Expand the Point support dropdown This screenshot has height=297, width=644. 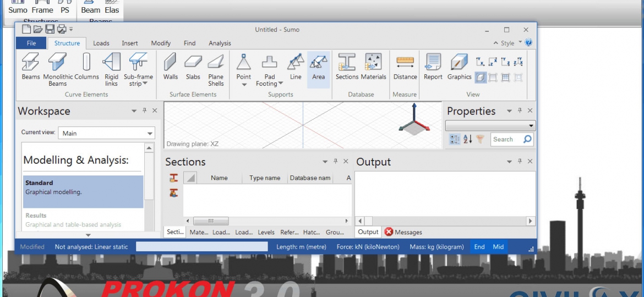(244, 84)
